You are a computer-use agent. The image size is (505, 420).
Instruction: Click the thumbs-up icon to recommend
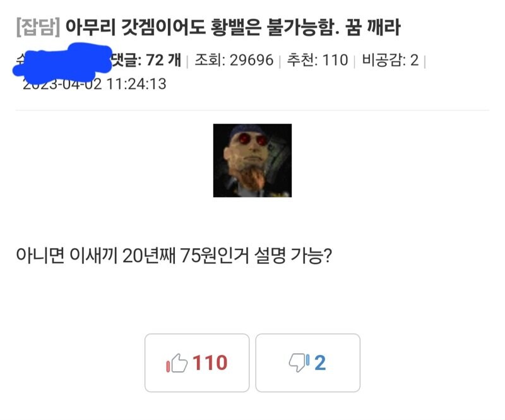click(x=179, y=363)
